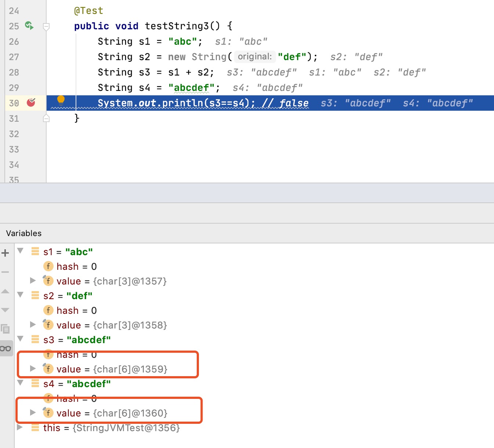The height and width of the screenshot is (448, 494).
Task: Add a new watch using the plus icon
Action: pyautogui.click(x=5, y=253)
